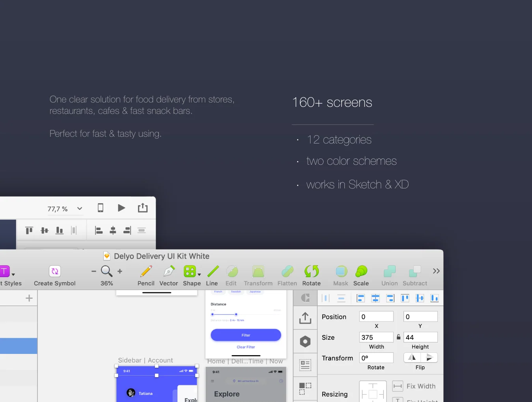Click the Flatten toolbar tool
532x402 pixels.
point(287,276)
